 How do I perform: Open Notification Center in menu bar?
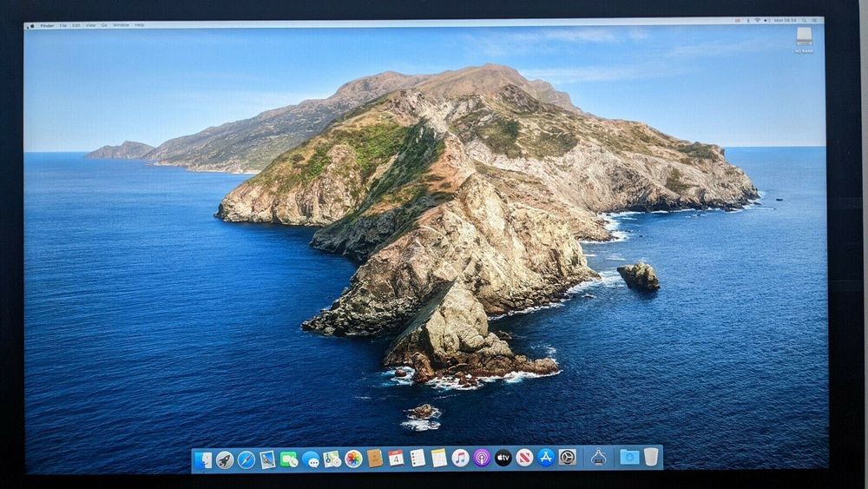(815, 21)
